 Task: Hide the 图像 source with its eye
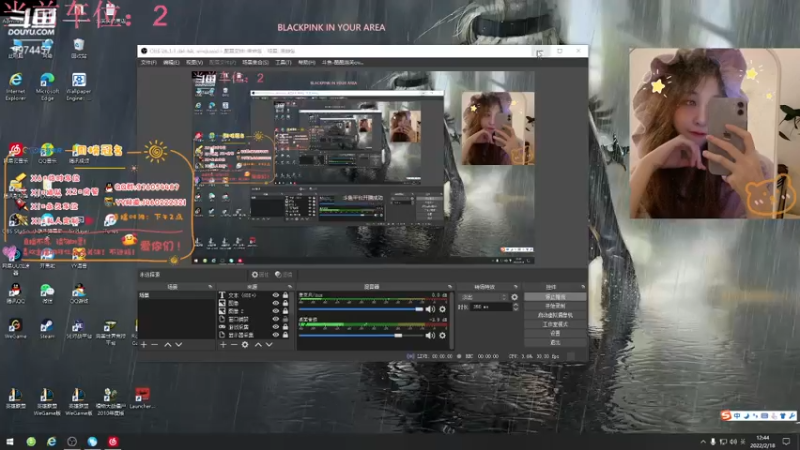[276, 303]
